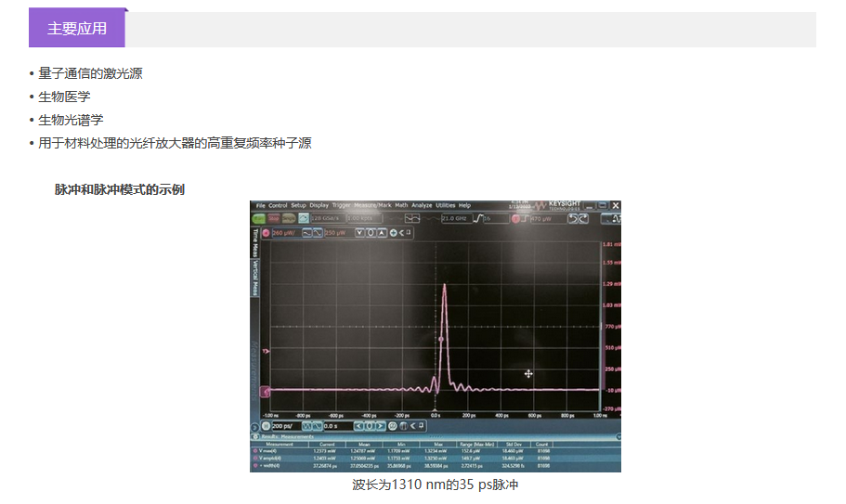
Task: Toggle the horizontal timebase round button
Action: point(267,426)
